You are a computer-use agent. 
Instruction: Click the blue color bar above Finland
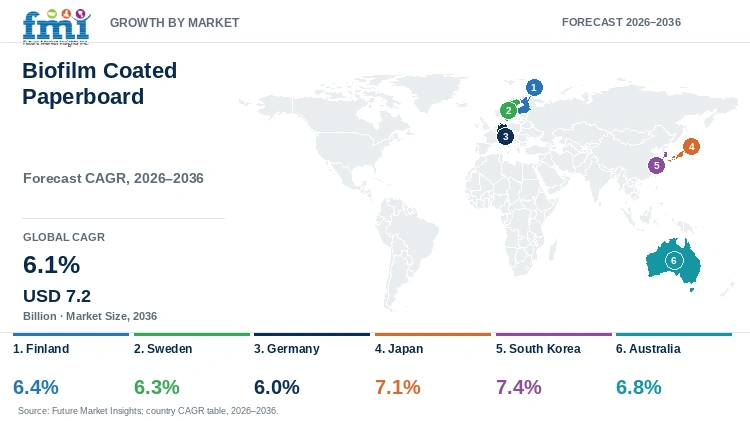[71, 334]
